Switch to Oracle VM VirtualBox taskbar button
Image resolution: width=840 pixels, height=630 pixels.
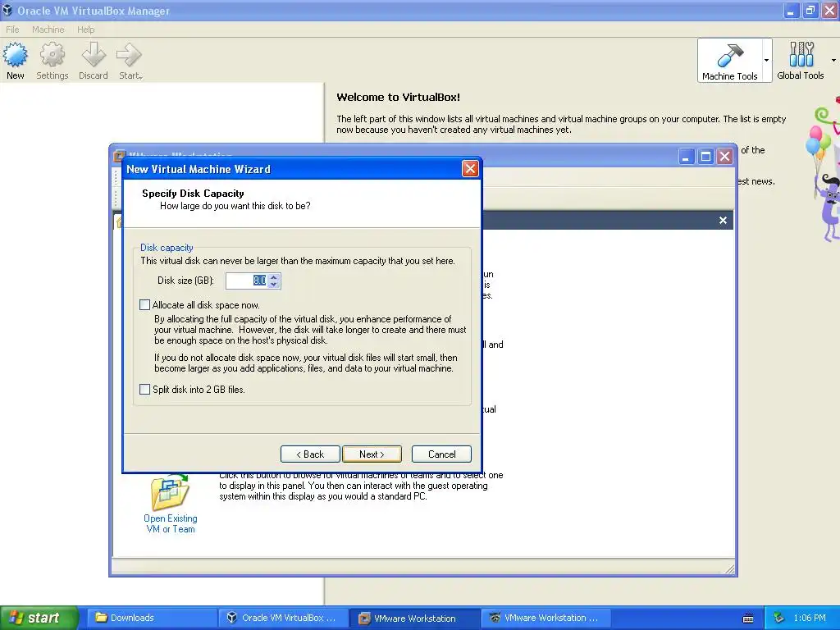(283, 618)
